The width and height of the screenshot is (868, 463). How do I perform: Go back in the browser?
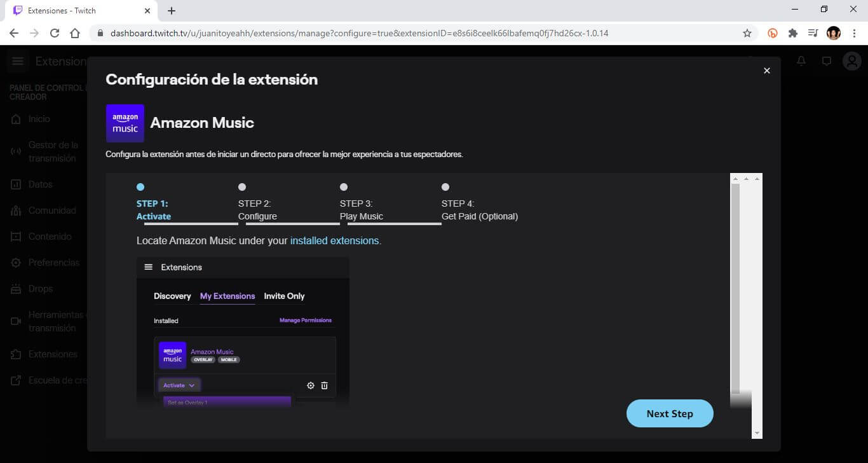pos(14,33)
